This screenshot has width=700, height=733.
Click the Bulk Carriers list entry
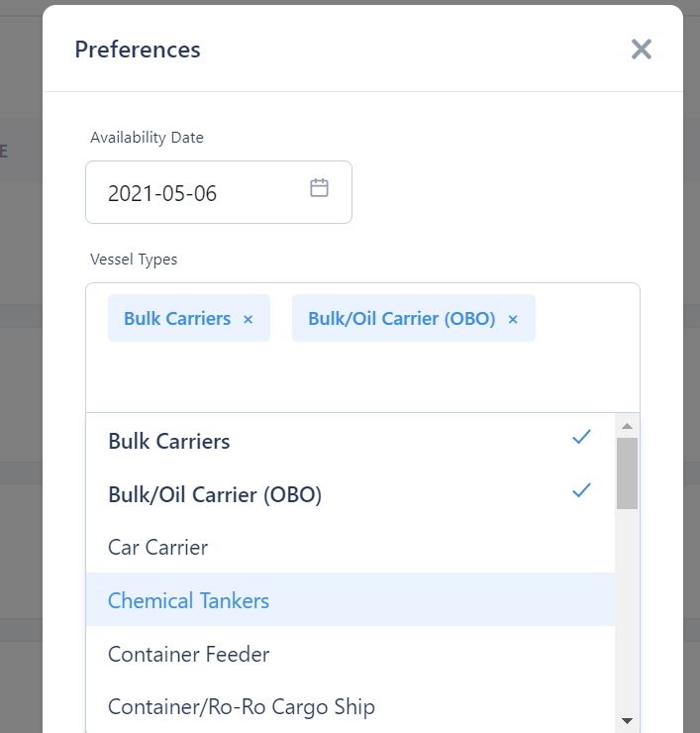[x=169, y=441]
